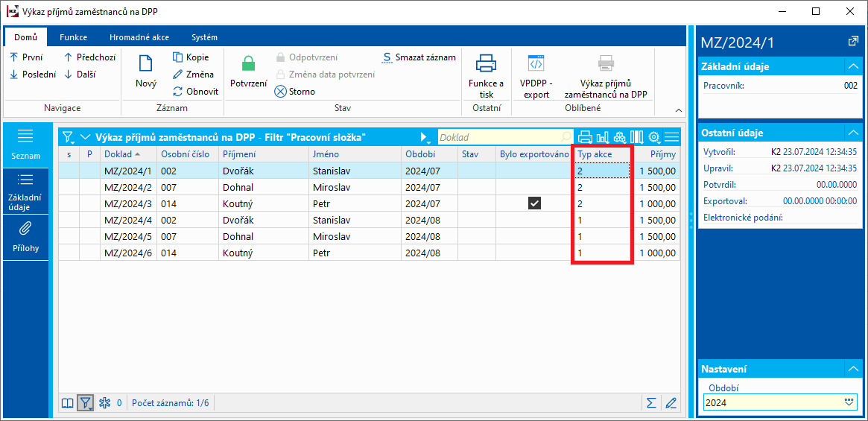Go to first record with První
The image size is (868, 421).
(26, 57)
